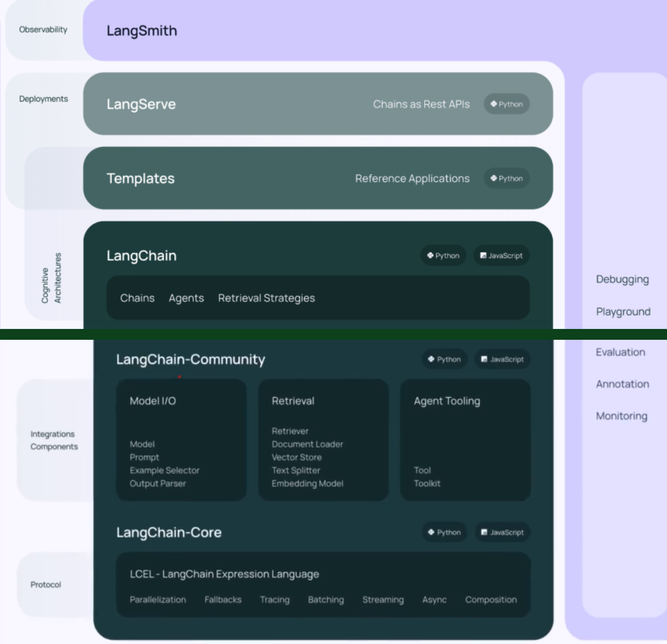Click the 'Streaming' feature text
The width and height of the screenshot is (667, 644).
click(x=383, y=600)
